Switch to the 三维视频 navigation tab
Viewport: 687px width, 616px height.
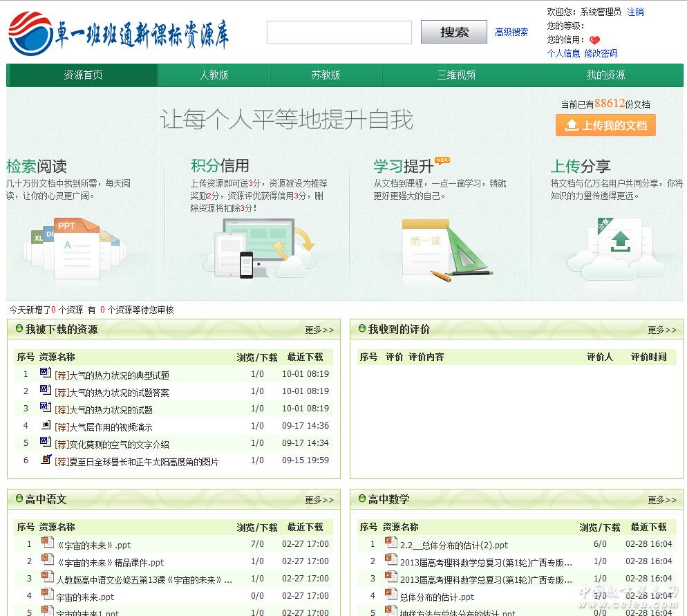point(456,75)
